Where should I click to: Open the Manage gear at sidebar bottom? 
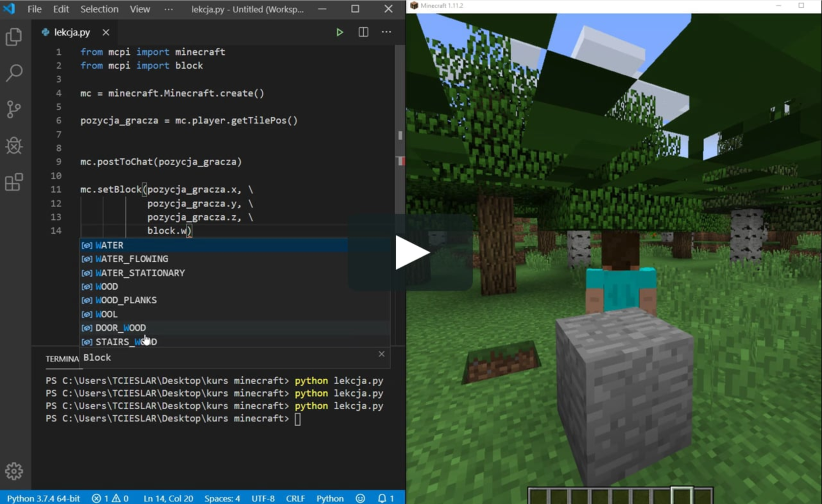pyautogui.click(x=14, y=471)
